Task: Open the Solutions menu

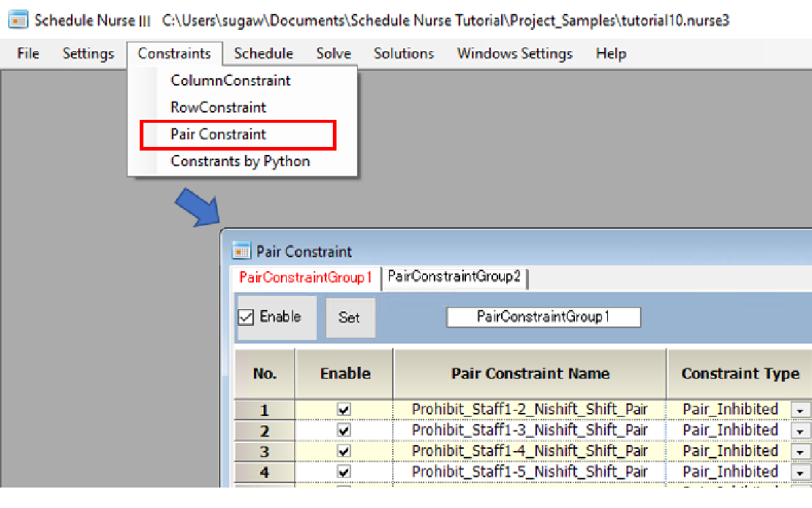Action: click(x=404, y=54)
